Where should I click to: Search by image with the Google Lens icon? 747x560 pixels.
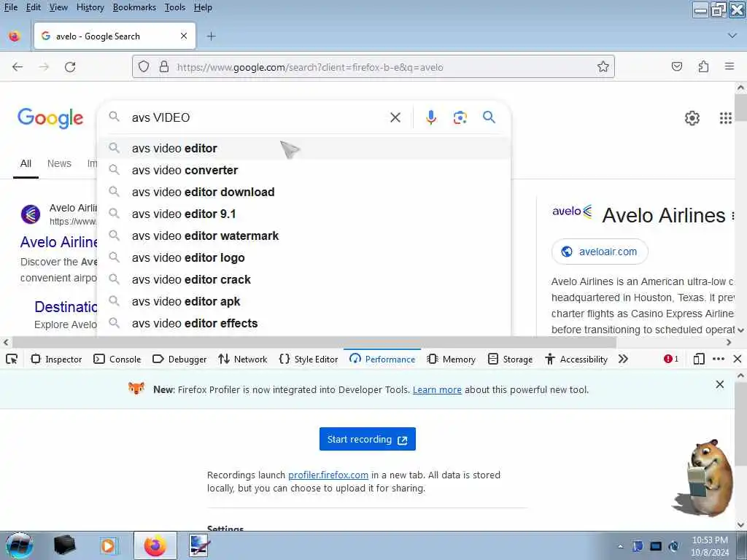pyautogui.click(x=460, y=117)
